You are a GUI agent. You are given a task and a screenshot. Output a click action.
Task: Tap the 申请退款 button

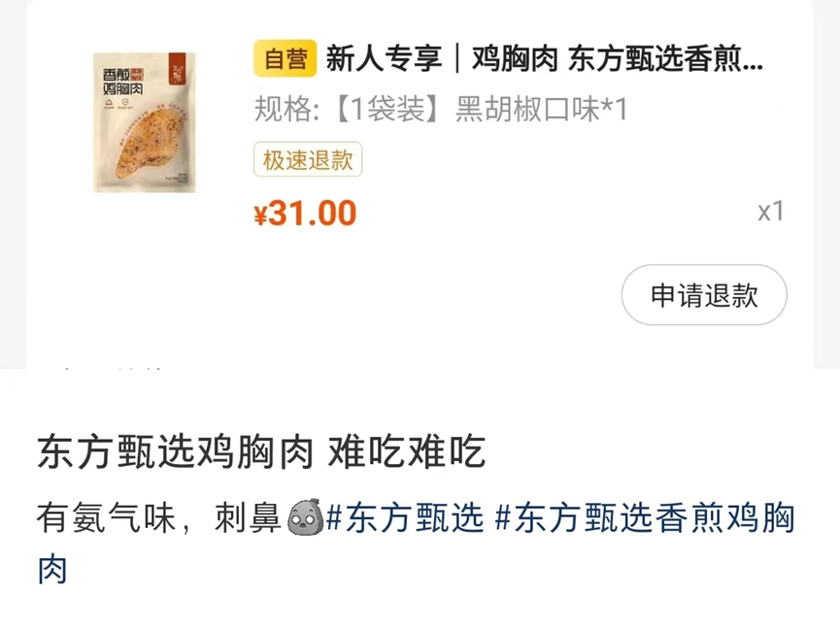[x=704, y=295]
